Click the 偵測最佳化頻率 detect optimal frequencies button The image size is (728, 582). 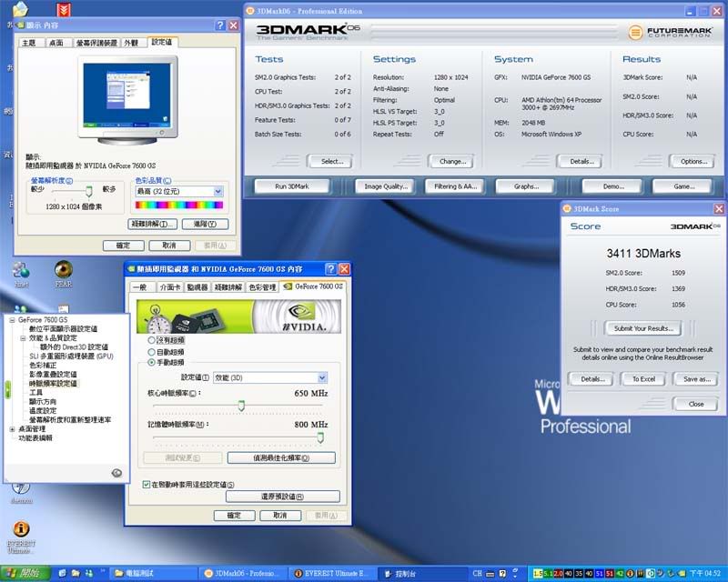[x=281, y=458]
